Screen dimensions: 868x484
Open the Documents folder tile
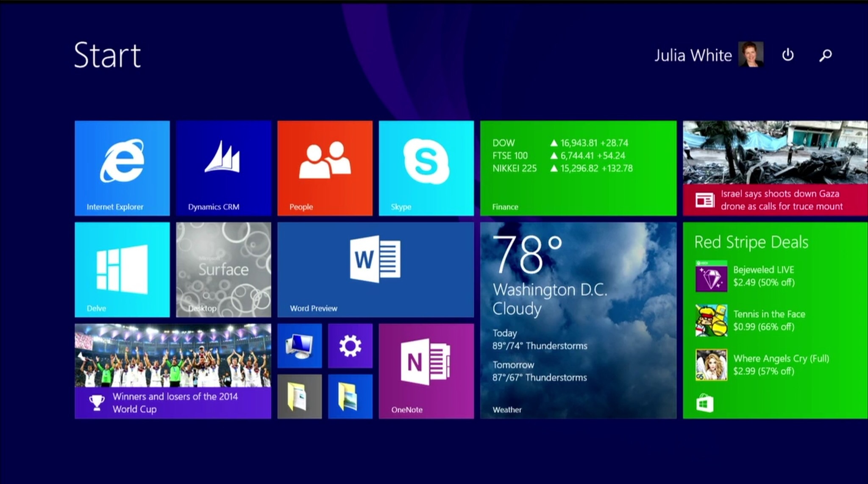pyautogui.click(x=300, y=397)
